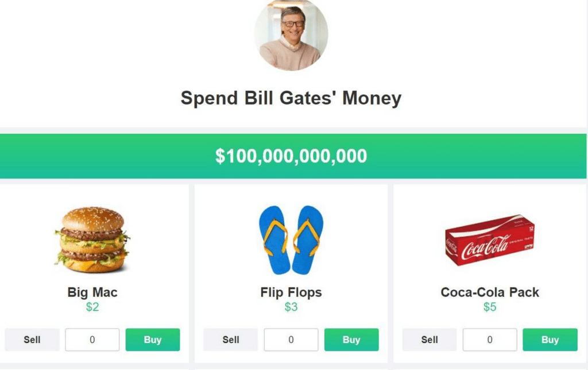Buy a Coca-Cola Pack
Screen dimensions: 588x370
pyautogui.click(x=550, y=340)
